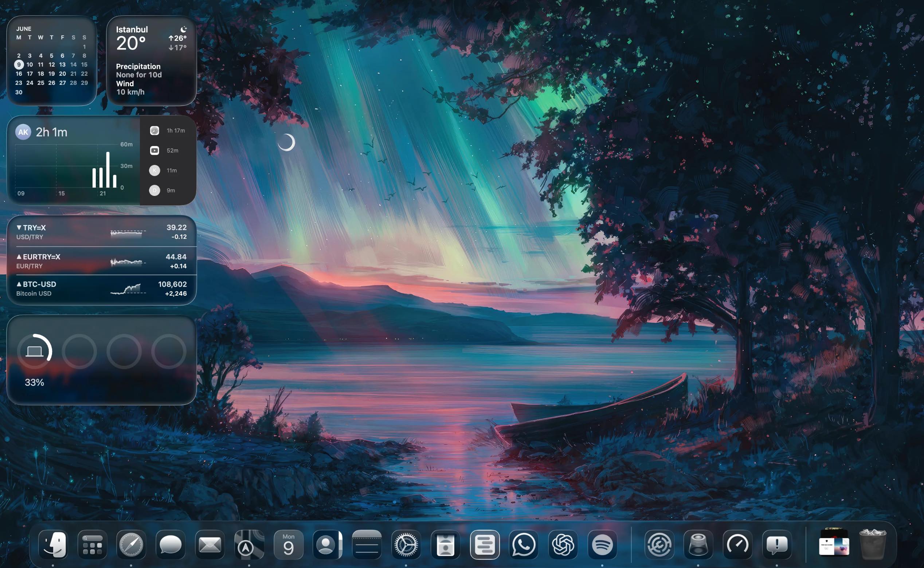Click June 9 in calendar widget
This screenshot has width=924, height=568.
pos(19,64)
